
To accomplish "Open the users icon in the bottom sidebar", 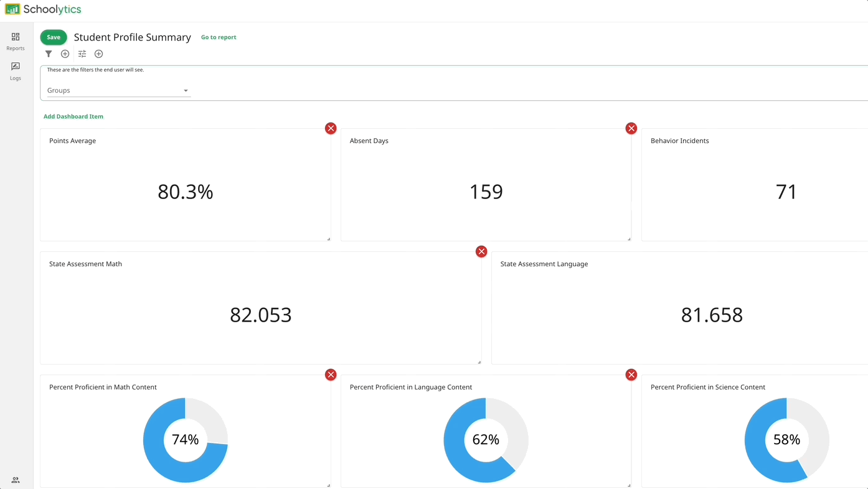I will click(x=16, y=480).
